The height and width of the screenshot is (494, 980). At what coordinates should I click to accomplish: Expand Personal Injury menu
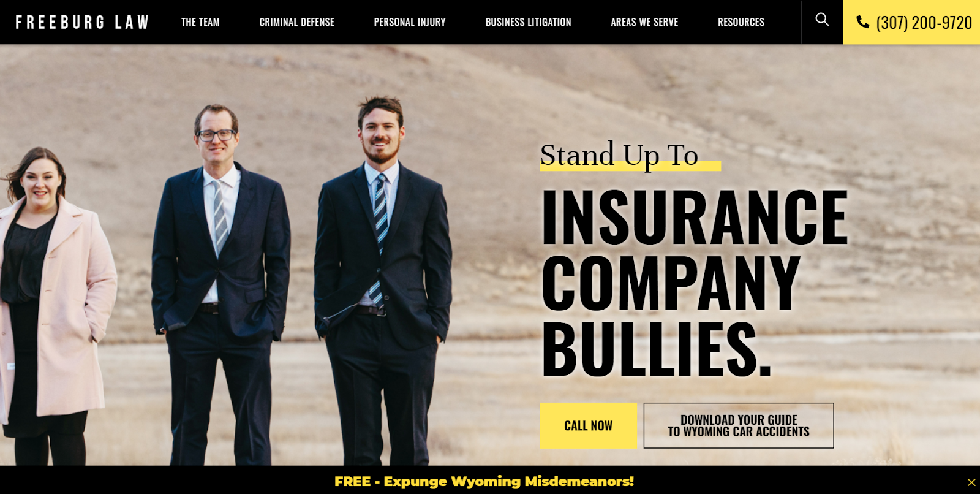[x=410, y=22]
